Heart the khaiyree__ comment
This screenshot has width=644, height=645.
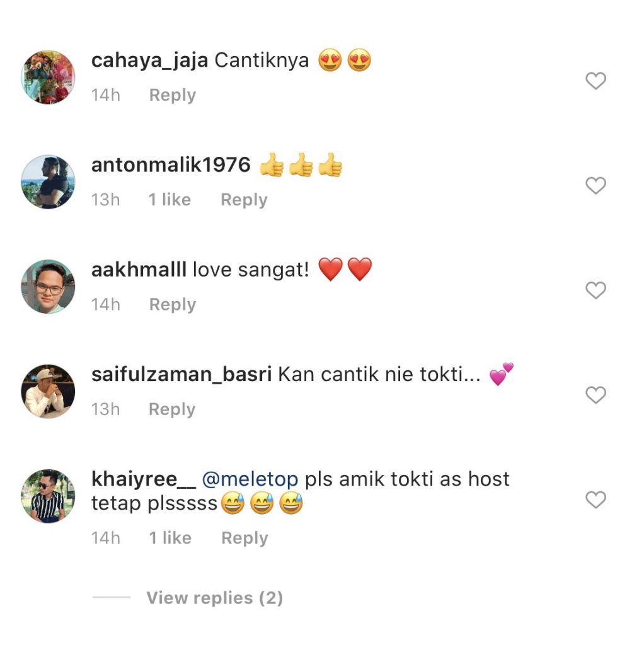pyautogui.click(x=595, y=499)
